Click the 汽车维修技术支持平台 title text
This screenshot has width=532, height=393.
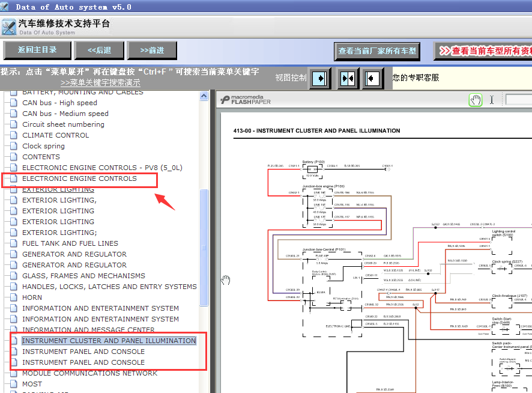click(x=64, y=23)
